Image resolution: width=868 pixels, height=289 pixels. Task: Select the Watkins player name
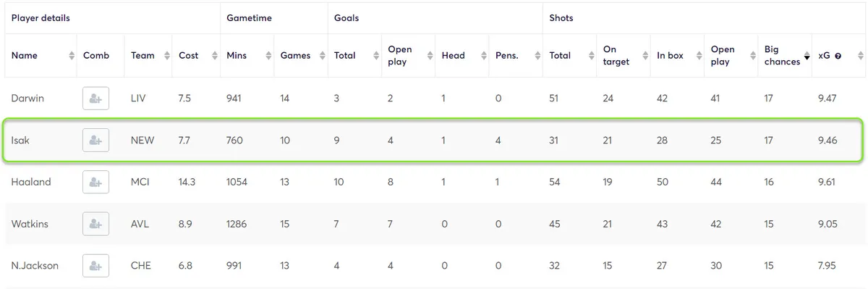pyautogui.click(x=30, y=224)
